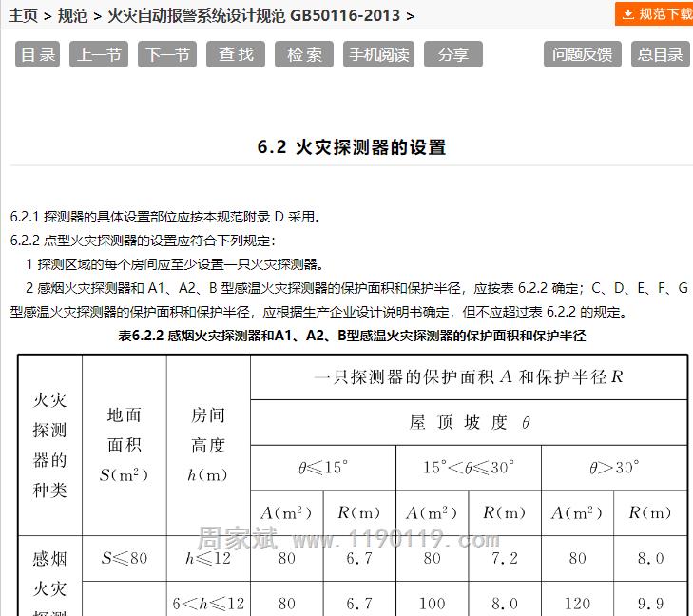The width and height of the screenshot is (693, 616).
Task: Click the heading 6.2 火灾探测器的设置
Action: pos(352,147)
